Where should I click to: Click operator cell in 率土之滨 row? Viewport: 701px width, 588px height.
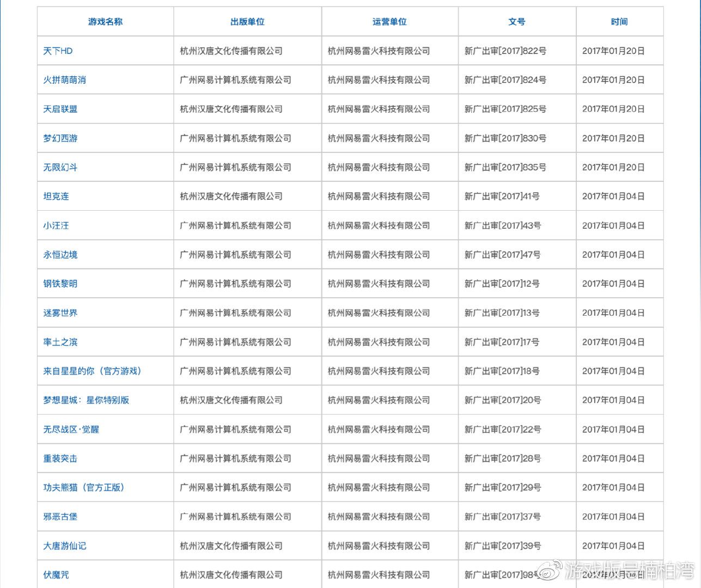coord(390,342)
